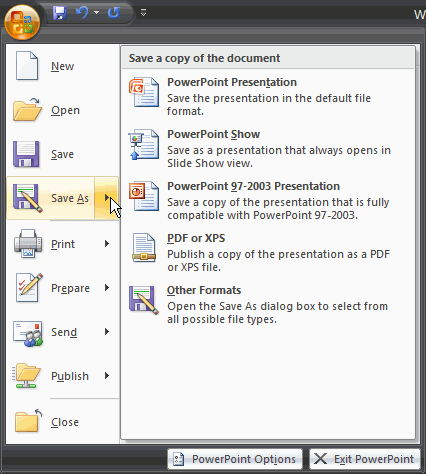The height and width of the screenshot is (474, 426).
Task: Choose New from the Office menu
Action: point(63,66)
